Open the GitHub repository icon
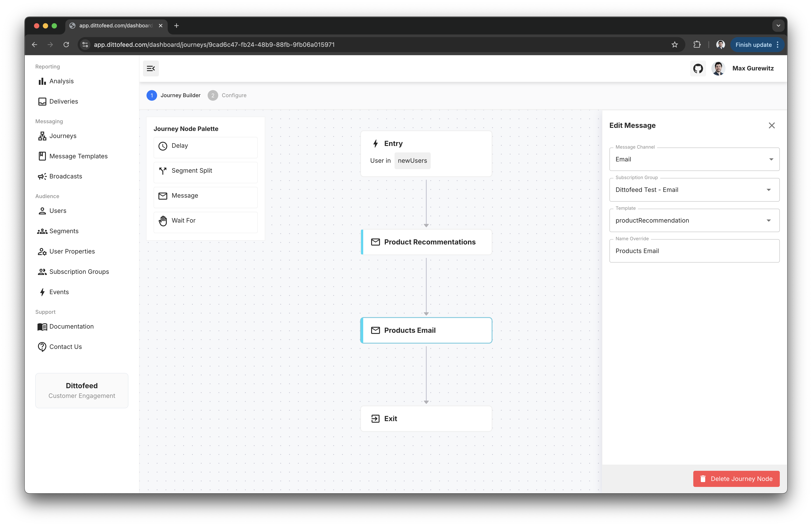 coord(698,69)
